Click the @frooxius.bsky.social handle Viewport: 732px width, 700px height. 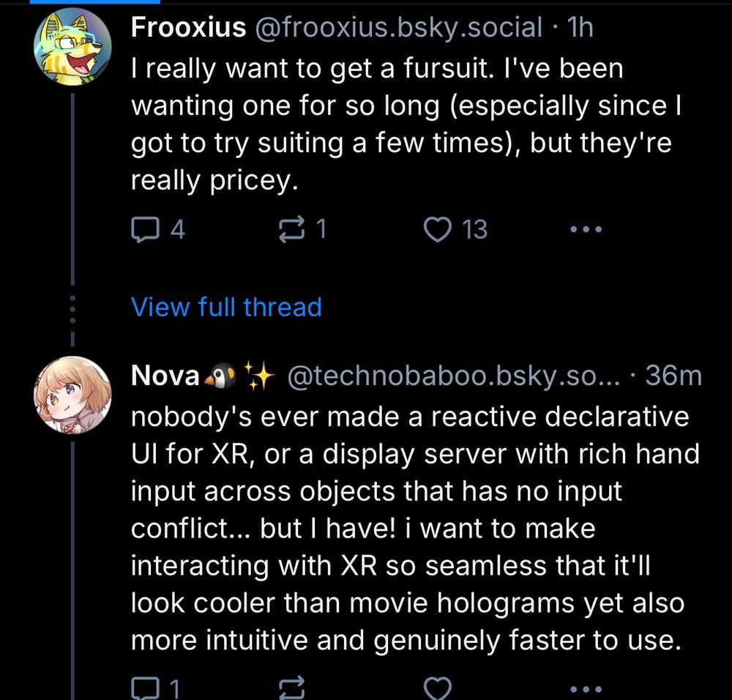[397, 28]
